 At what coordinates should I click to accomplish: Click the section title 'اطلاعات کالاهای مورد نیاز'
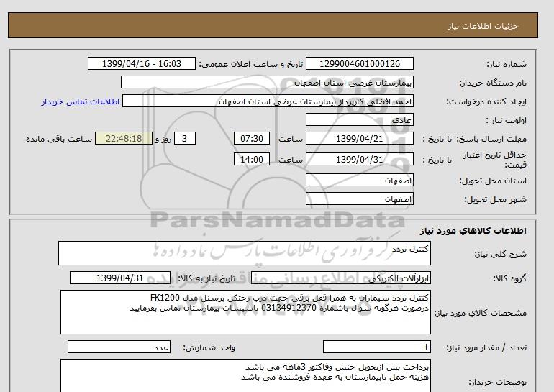[473, 231]
